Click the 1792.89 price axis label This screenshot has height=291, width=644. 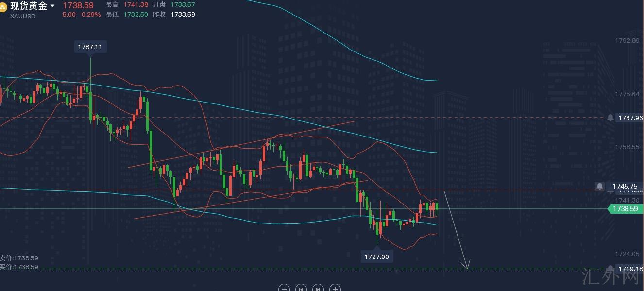coord(627,40)
